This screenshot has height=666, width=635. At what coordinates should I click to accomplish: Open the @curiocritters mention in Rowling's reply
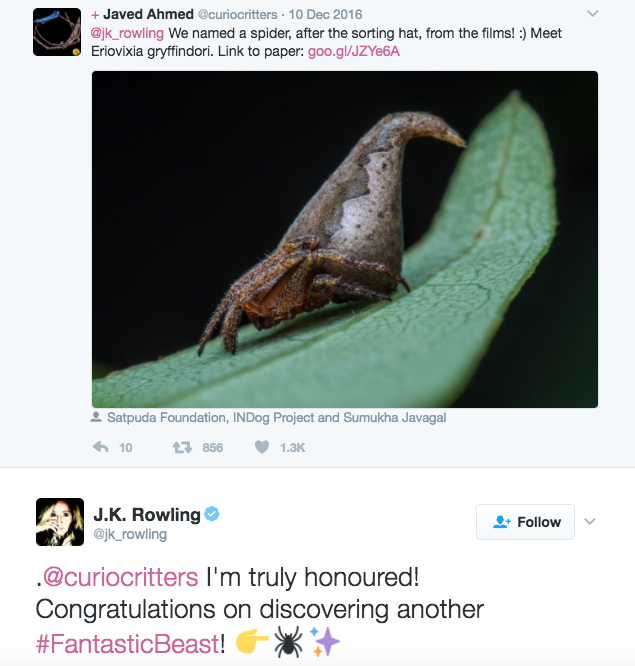coord(121,577)
